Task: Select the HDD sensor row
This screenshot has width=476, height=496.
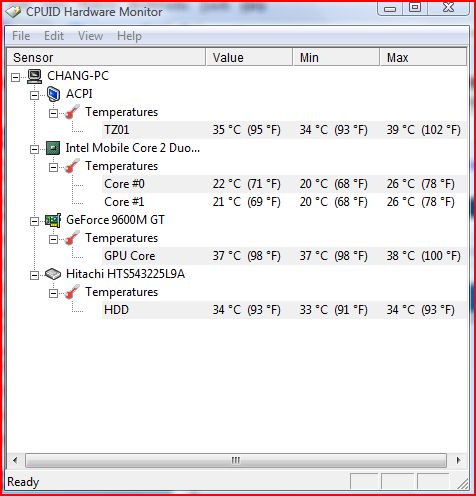Action: coord(284,310)
